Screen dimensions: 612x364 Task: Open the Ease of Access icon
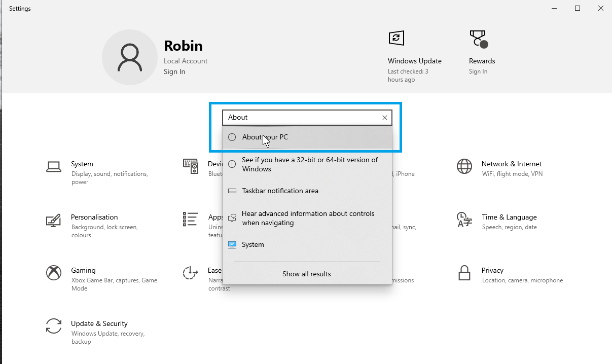pyautogui.click(x=191, y=273)
